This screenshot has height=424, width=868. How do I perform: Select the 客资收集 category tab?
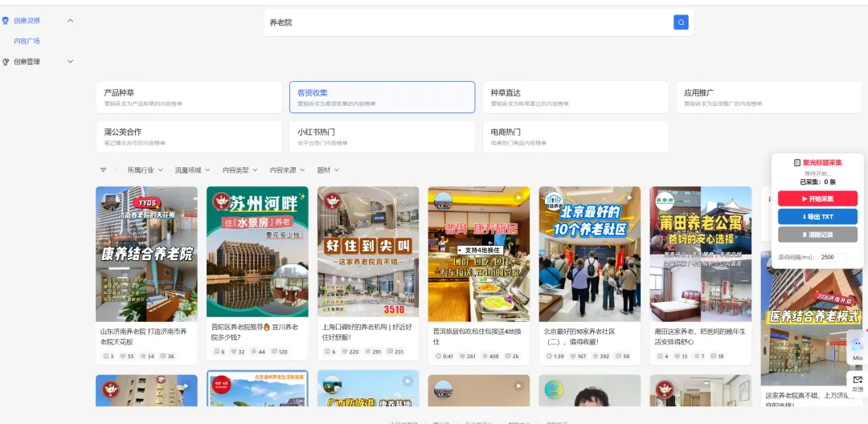pos(382,97)
